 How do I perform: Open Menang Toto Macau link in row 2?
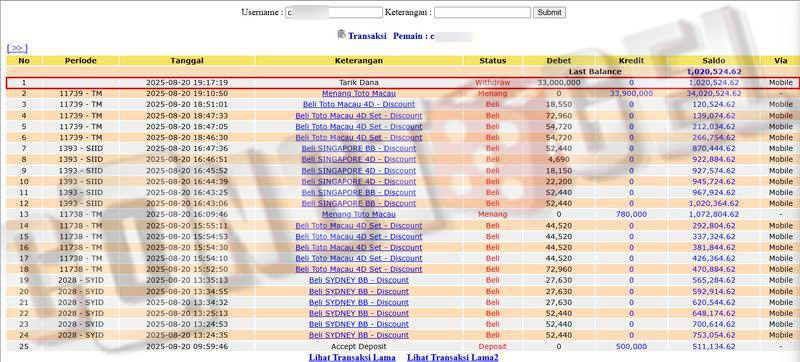[359, 93]
